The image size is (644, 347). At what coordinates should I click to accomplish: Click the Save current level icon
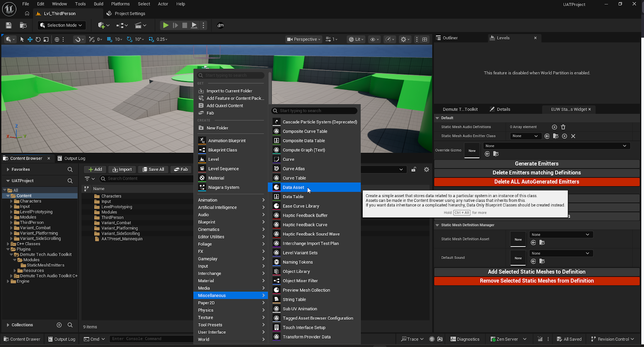pyautogui.click(x=8, y=25)
